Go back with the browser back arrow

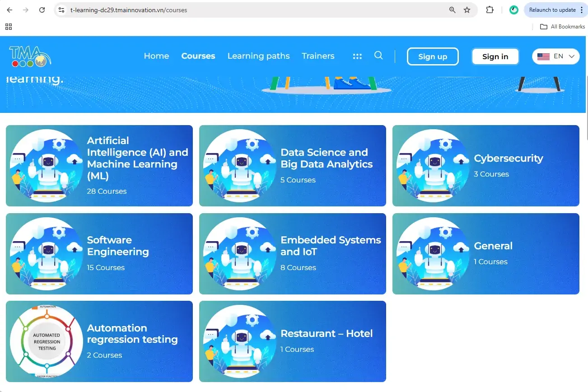(x=9, y=10)
